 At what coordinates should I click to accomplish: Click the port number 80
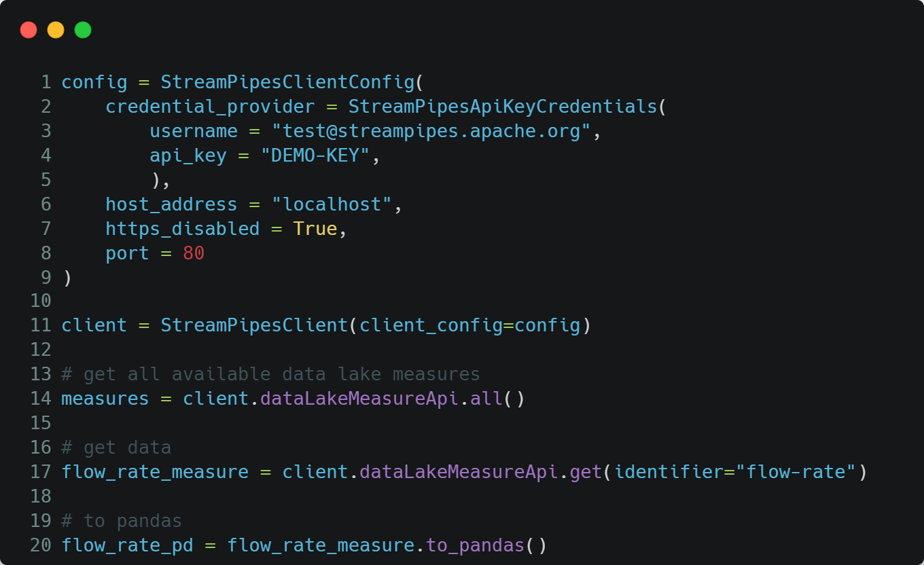click(x=194, y=253)
